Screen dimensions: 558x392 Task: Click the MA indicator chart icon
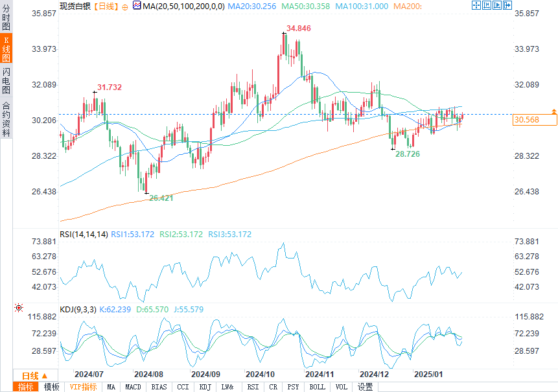tap(137, 6)
